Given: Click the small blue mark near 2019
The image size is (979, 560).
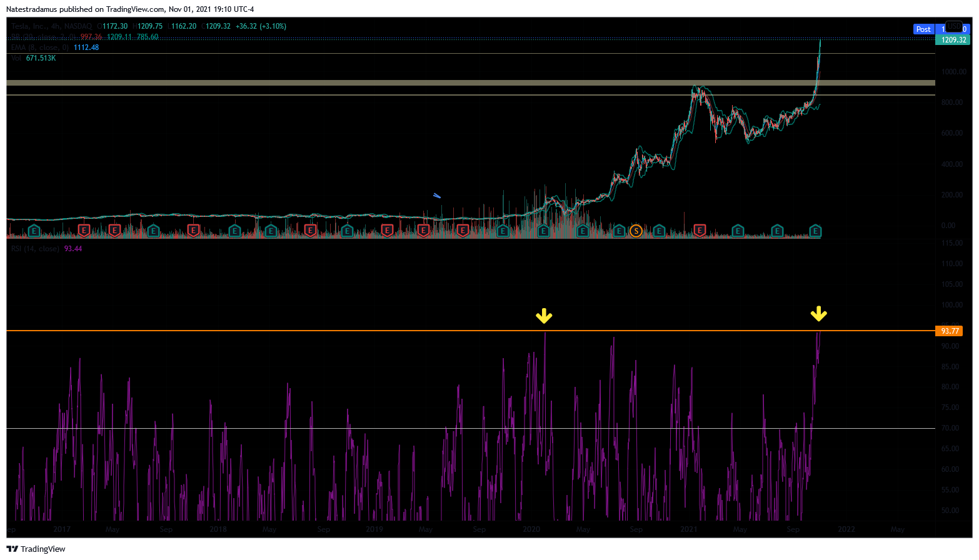Looking at the screenshot, I should tap(437, 196).
